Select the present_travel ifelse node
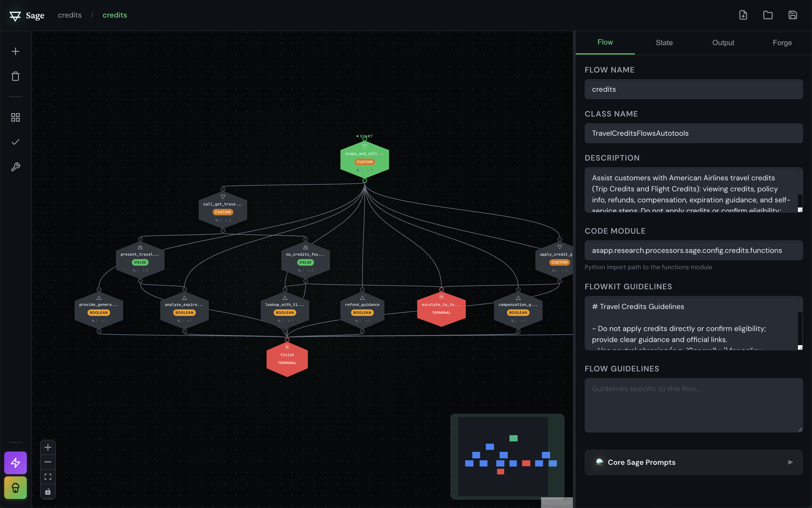Viewport: 812px width, 508px height. (140, 260)
